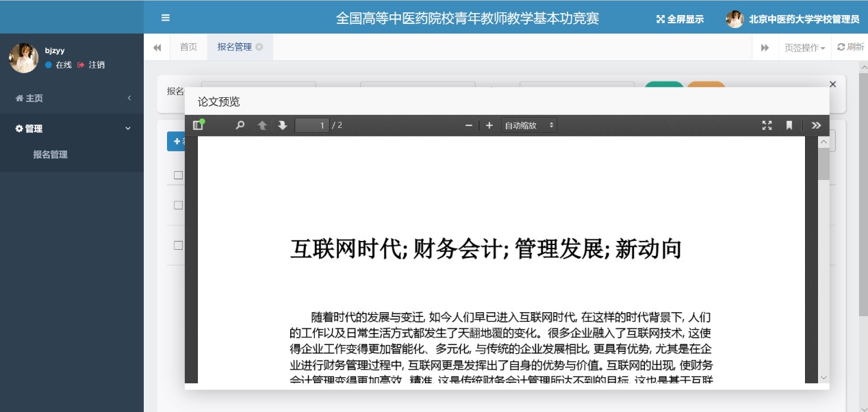The height and width of the screenshot is (412, 868).
Task: Toggle the hamburger sidebar menu
Action: [166, 18]
